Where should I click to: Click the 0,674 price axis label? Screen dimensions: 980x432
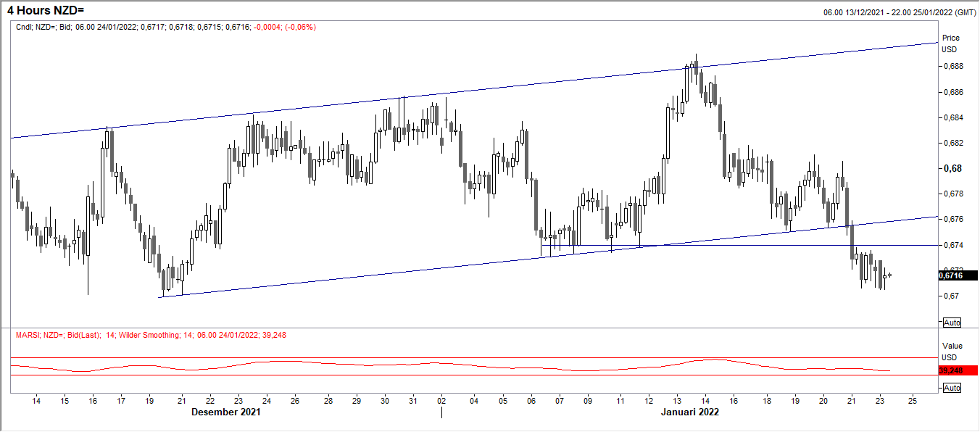click(952, 245)
